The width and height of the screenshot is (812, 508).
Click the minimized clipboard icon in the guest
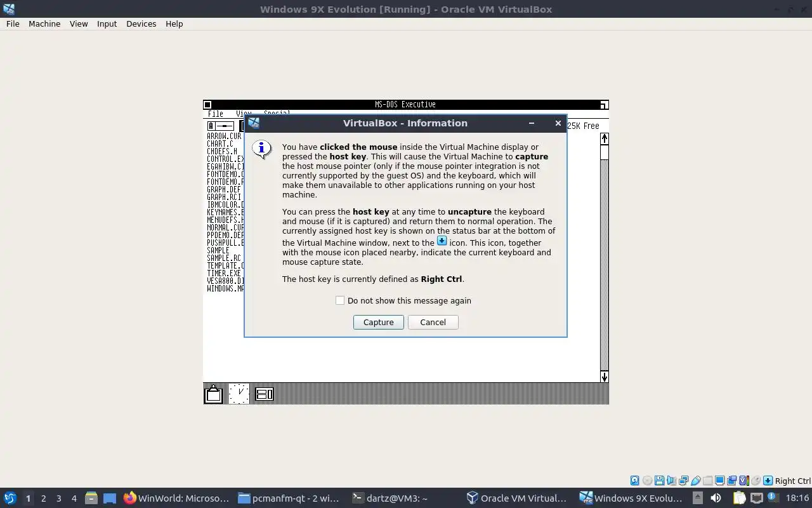(x=214, y=394)
